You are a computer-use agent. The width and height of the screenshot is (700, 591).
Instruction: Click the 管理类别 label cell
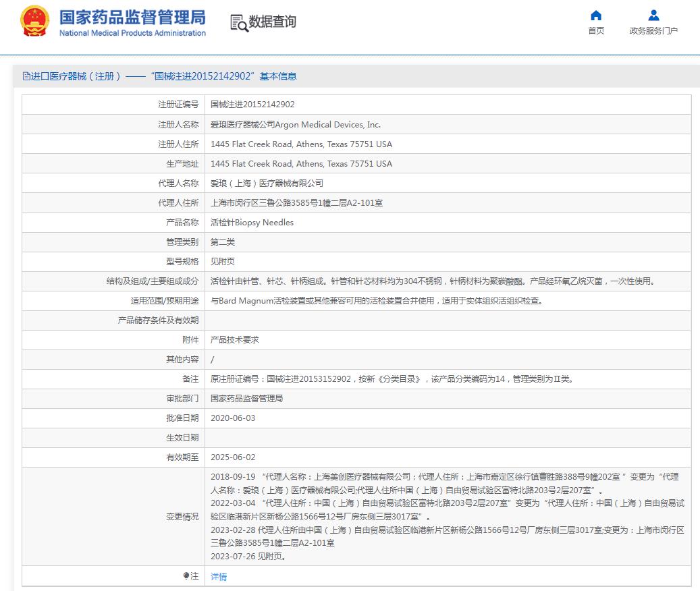click(x=113, y=242)
